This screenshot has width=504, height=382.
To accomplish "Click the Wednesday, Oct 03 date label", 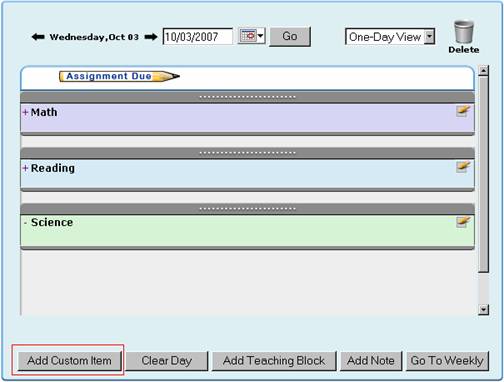I will coord(94,37).
